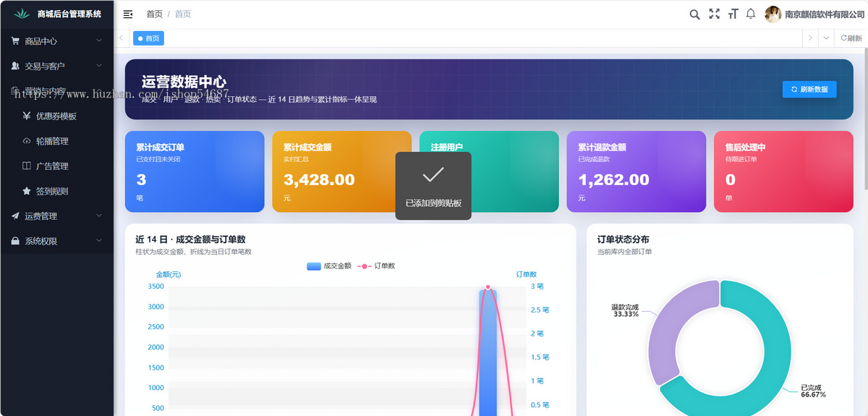Open 轮播管理 menu item

coord(52,141)
